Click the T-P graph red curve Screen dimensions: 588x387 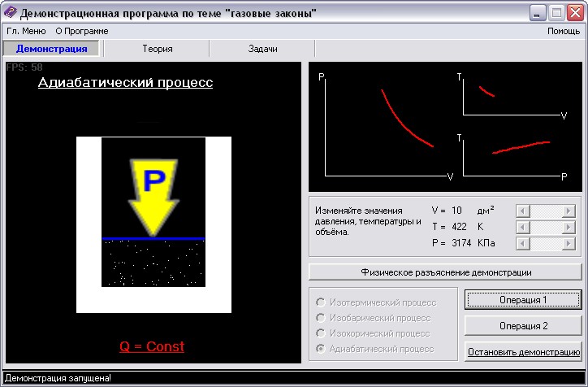click(521, 147)
